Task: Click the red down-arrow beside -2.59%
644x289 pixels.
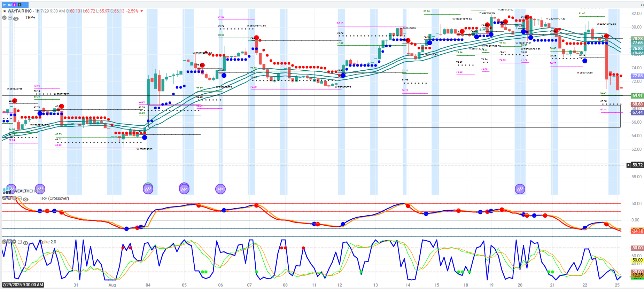Action: point(142,11)
